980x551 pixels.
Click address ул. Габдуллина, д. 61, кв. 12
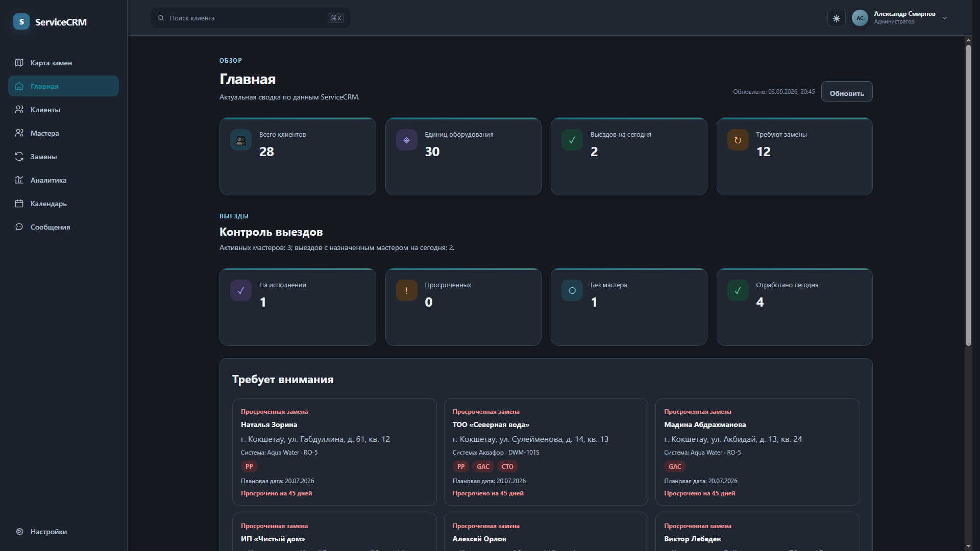tap(339, 439)
